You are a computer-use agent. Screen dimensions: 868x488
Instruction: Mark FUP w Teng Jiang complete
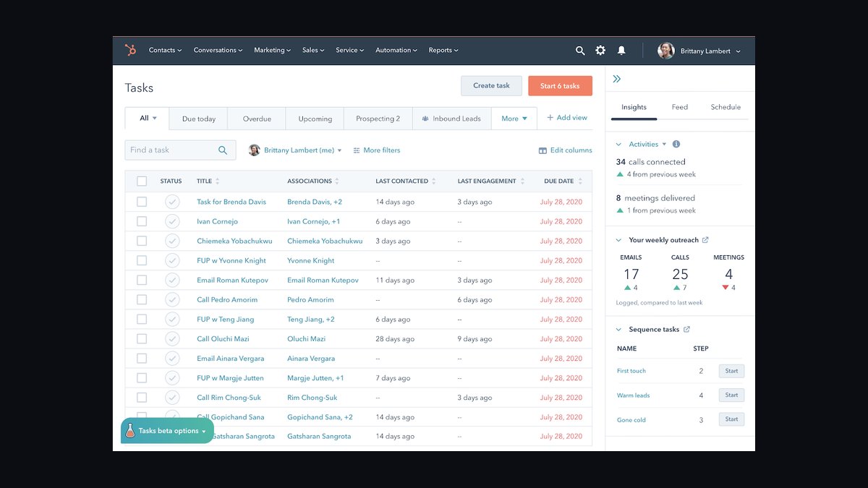pyautogui.click(x=172, y=319)
